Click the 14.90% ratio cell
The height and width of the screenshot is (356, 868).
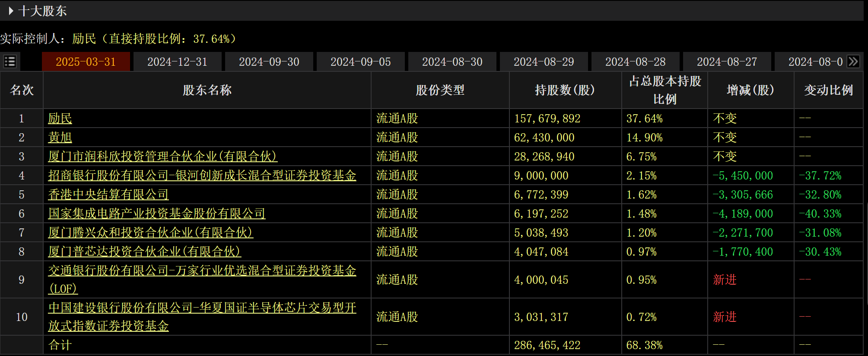click(645, 138)
